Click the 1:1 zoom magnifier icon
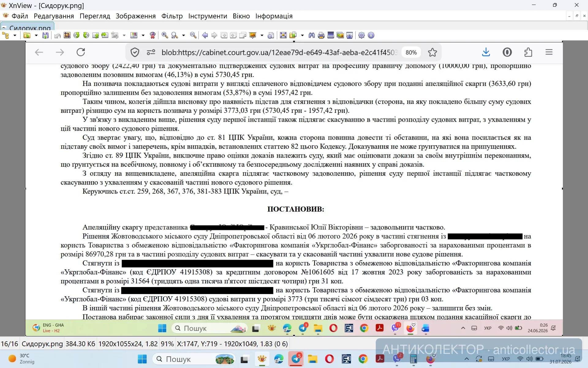Screen dimensions: 588x368 pyautogui.click(x=175, y=35)
